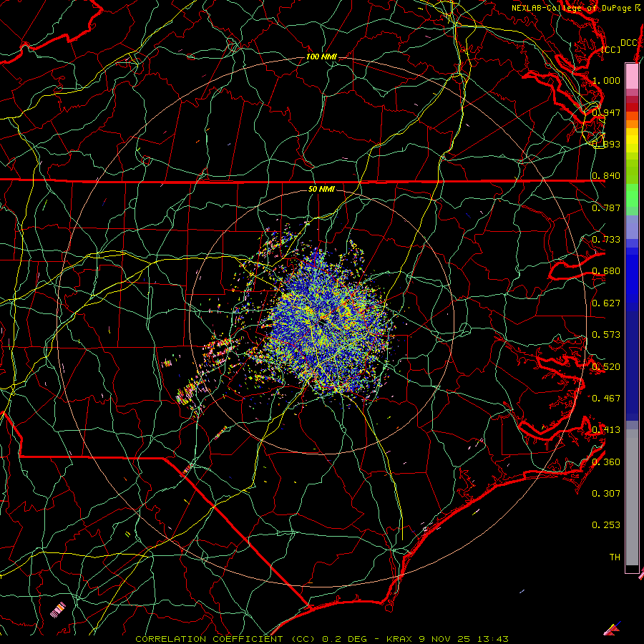Select the 0.467 scale value
This screenshot has height=644, width=644.
point(606,398)
